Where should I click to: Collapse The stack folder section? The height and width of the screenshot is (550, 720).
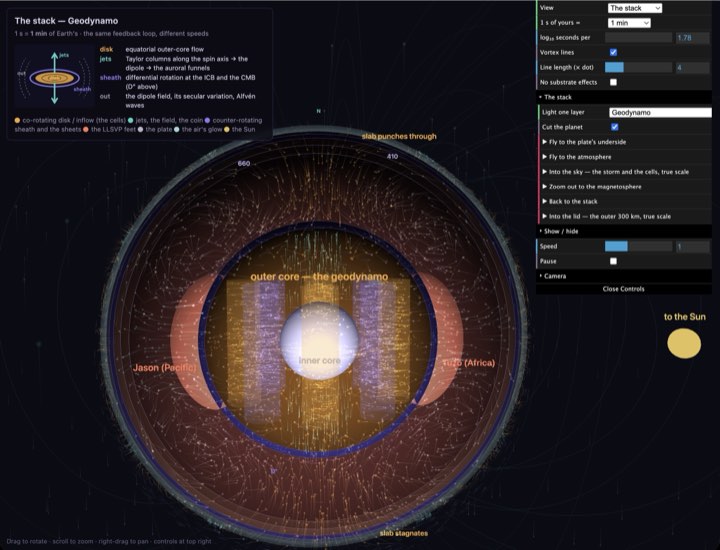click(624, 97)
